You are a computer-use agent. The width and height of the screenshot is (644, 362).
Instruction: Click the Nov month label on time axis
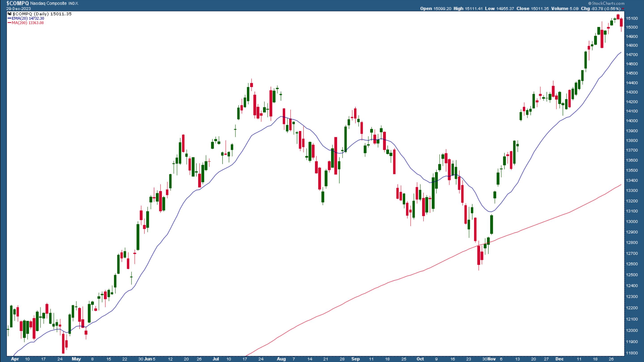pos(492,359)
